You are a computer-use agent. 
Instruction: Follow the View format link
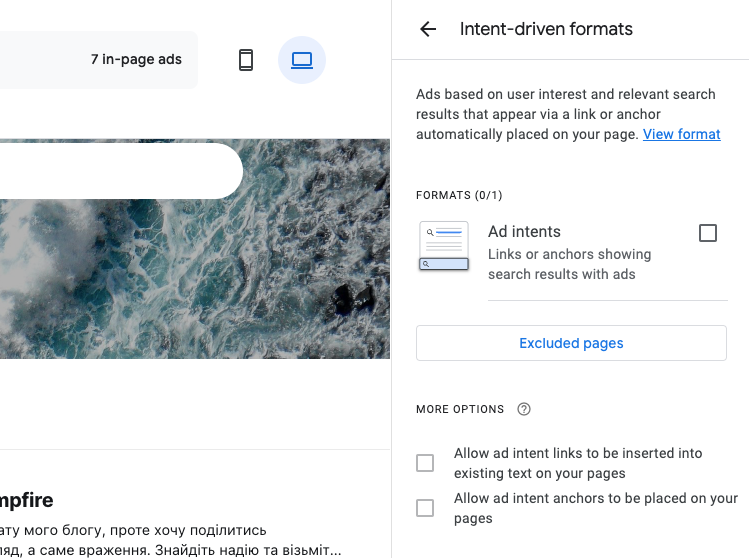(681, 134)
